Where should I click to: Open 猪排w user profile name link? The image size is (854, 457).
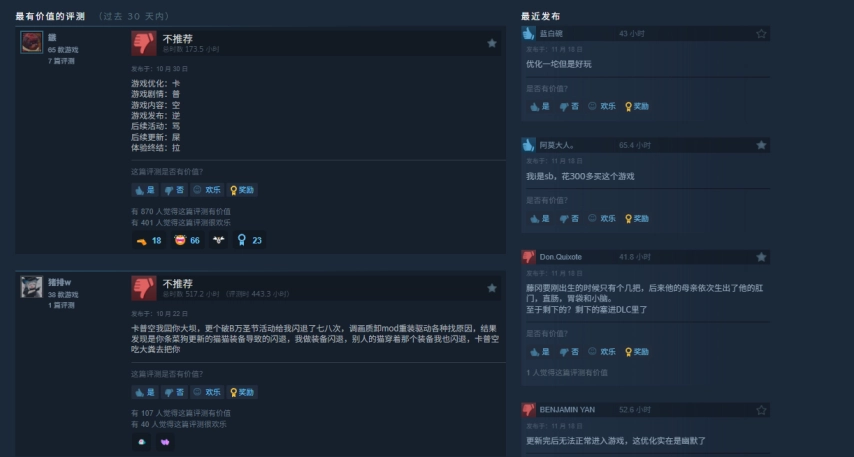pyautogui.click(x=59, y=282)
